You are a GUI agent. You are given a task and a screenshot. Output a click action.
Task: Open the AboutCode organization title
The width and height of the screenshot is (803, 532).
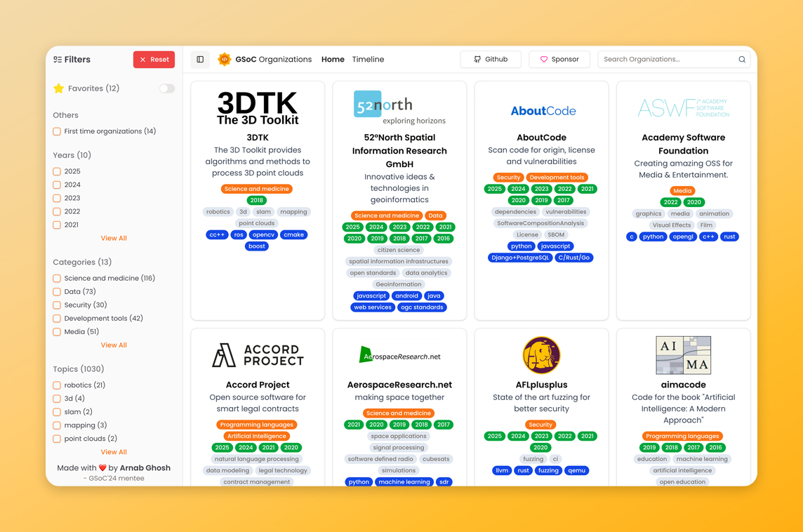tap(541, 138)
